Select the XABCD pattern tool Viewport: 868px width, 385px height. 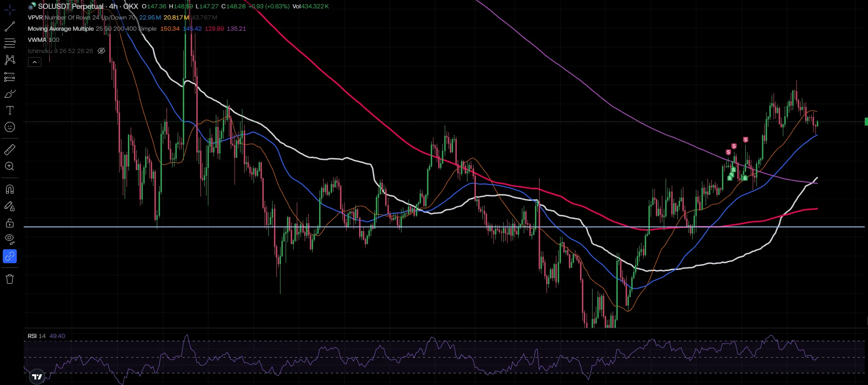10,60
